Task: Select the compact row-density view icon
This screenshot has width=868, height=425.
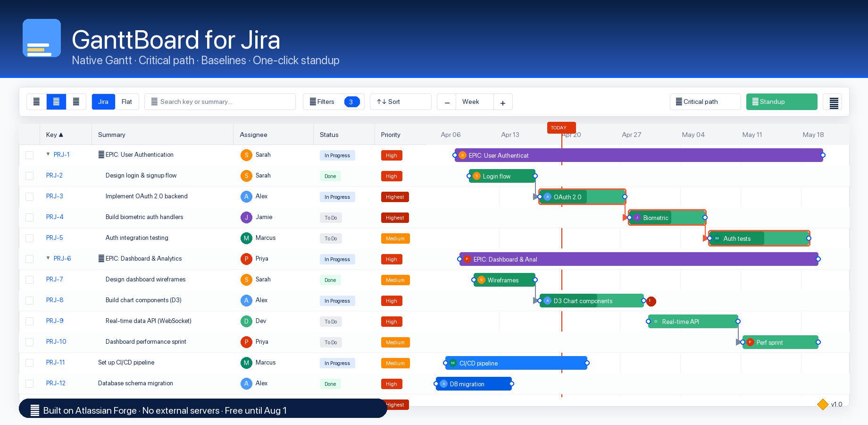Action: coord(37,102)
